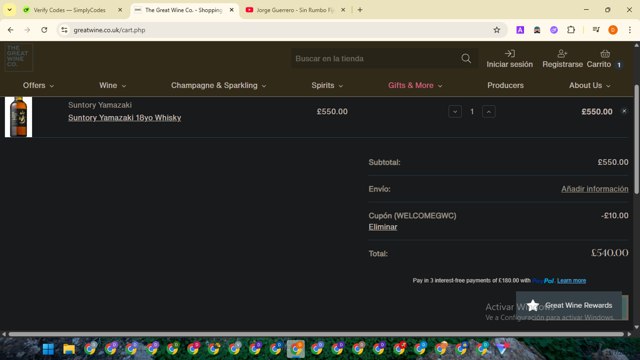
Task: Click the search magnifier icon
Action: 466,58
